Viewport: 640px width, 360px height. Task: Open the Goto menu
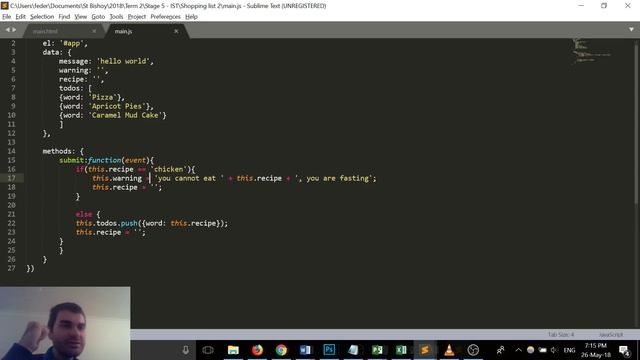pos(98,17)
